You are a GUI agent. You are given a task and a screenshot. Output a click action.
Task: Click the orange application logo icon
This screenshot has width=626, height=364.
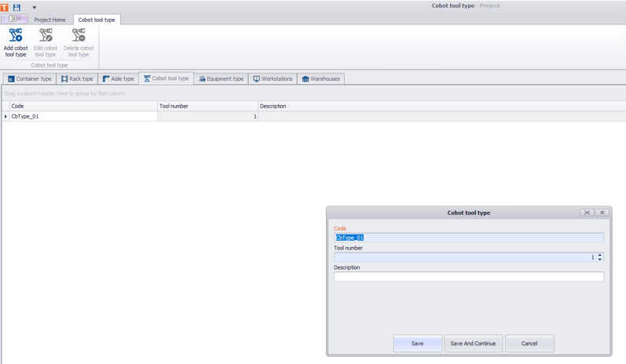(x=5, y=7)
